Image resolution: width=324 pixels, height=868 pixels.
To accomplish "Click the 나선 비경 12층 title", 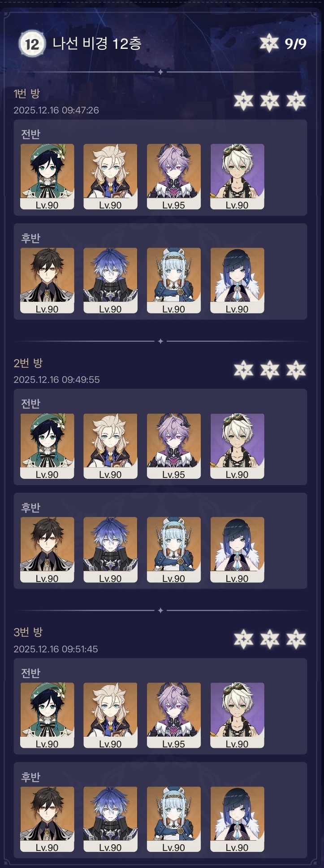I will pos(97,43).
